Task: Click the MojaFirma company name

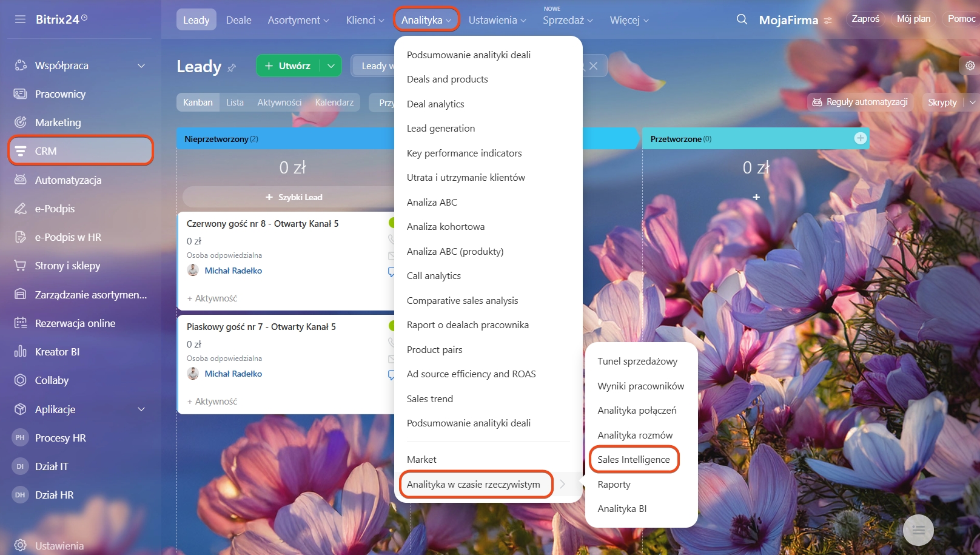Action: pos(788,20)
